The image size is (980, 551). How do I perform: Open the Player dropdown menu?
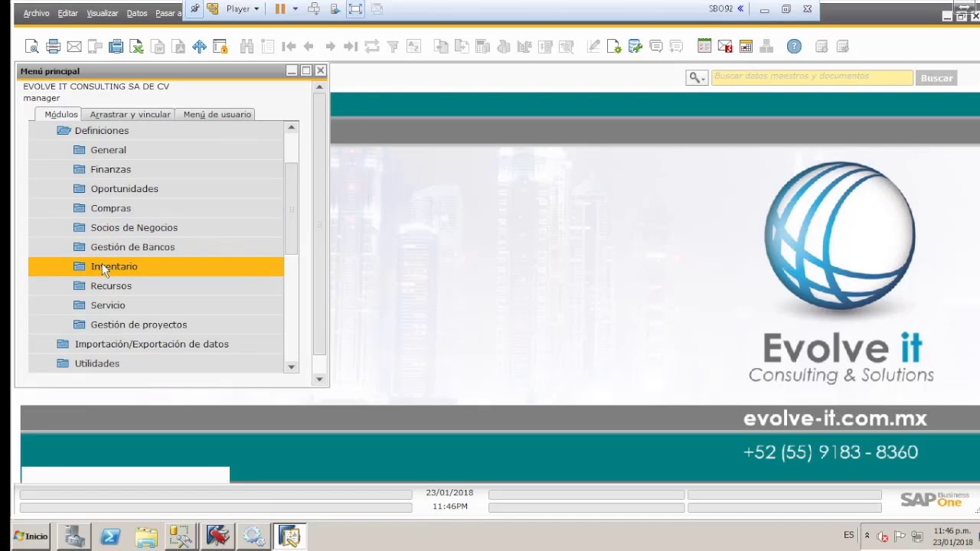tap(243, 9)
